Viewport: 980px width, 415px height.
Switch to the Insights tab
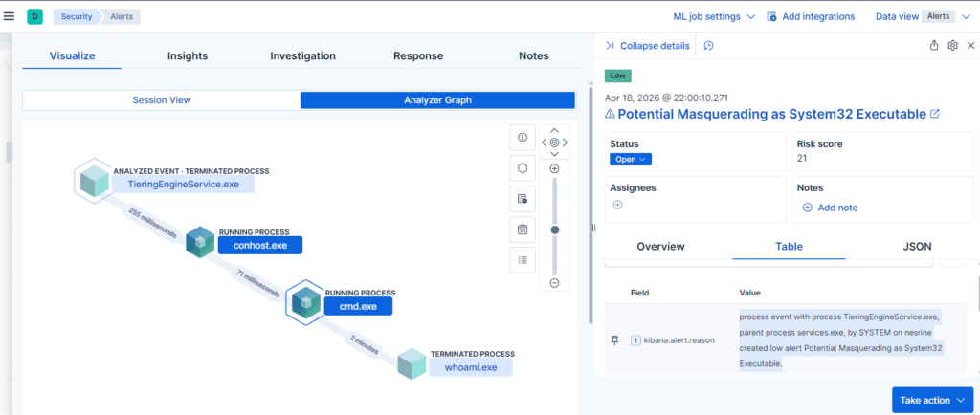(188, 56)
